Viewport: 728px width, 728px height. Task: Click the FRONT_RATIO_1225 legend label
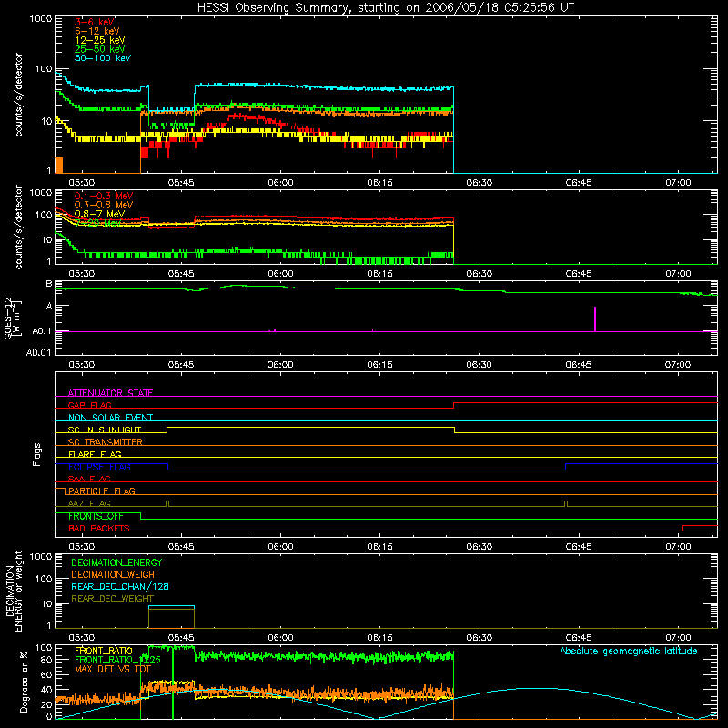coord(118,660)
